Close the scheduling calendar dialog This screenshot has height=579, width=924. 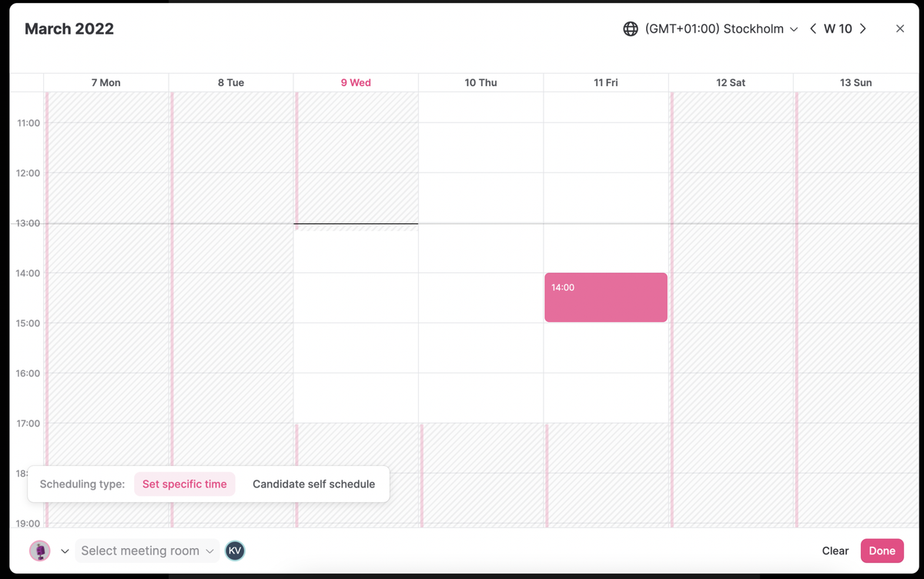(x=900, y=29)
